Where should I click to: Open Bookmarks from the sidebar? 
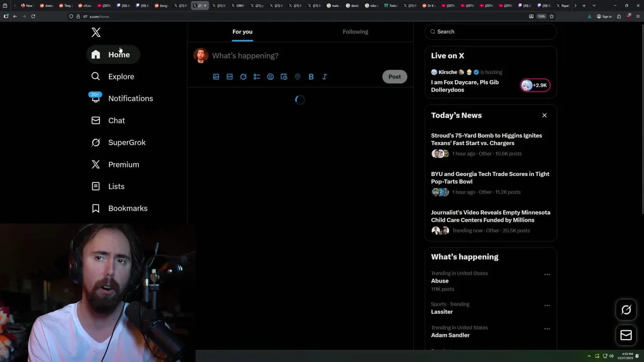tap(119, 208)
